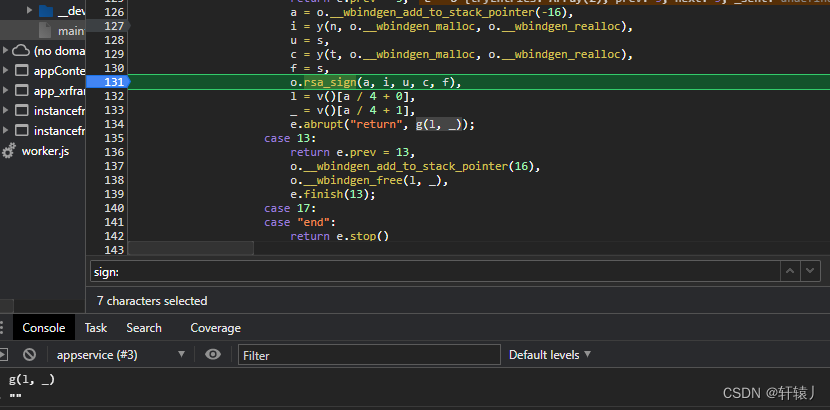Expand the app_xrframe frame node
The height and width of the screenshot is (410, 830).
6,90
